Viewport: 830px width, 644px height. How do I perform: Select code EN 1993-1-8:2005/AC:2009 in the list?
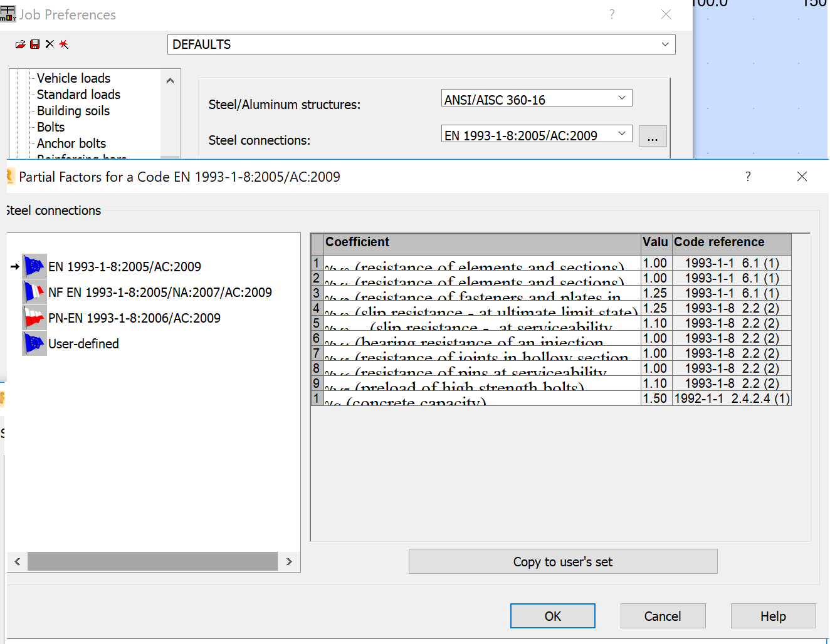tap(125, 267)
